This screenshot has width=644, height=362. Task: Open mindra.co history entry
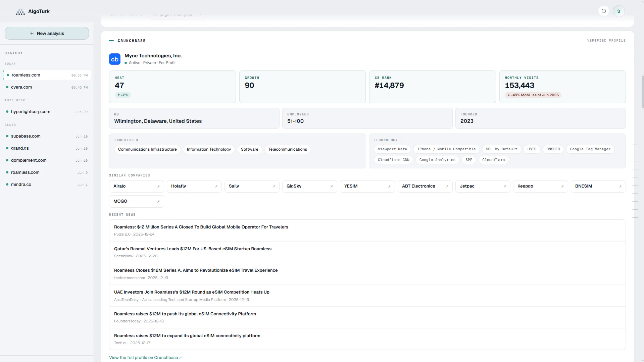(x=47, y=185)
